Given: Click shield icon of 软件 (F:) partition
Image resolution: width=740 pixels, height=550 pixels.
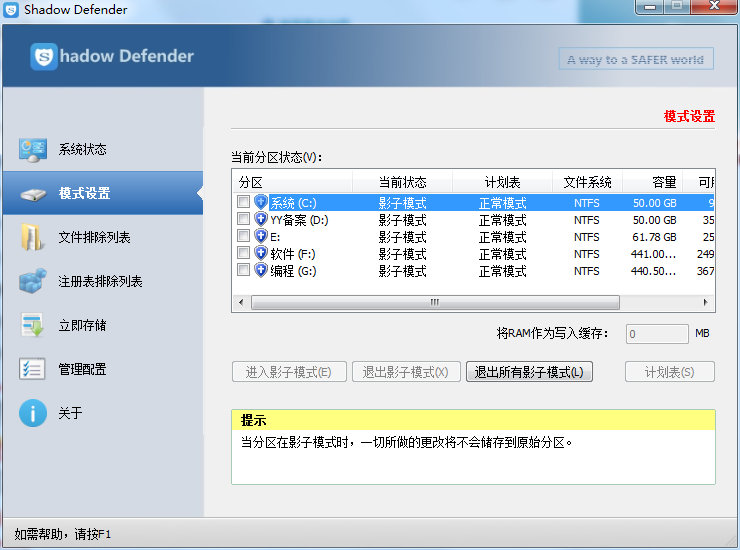Looking at the screenshot, I should (261, 253).
